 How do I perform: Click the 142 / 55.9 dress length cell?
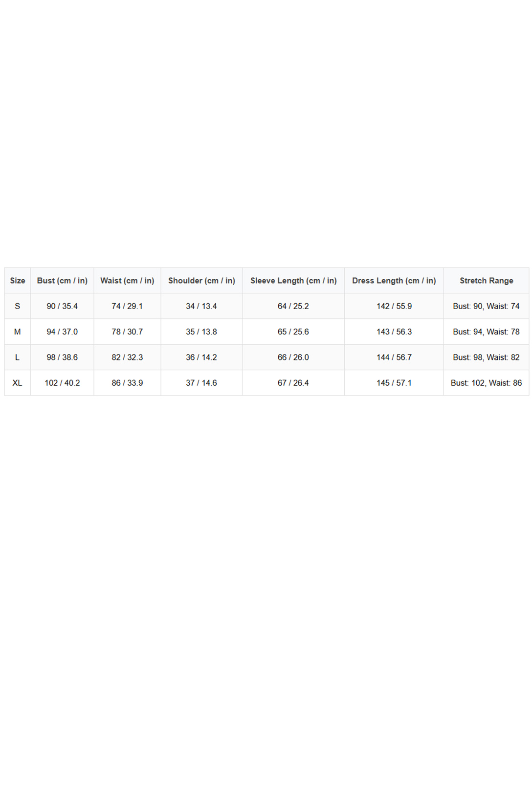[394, 306]
